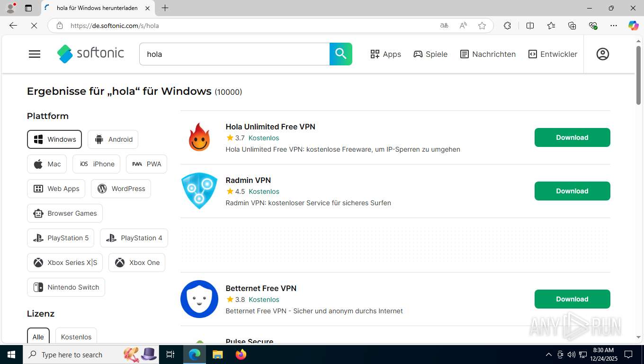Open the Spiele menu
The image size is (644, 364).
click(430, 54)
